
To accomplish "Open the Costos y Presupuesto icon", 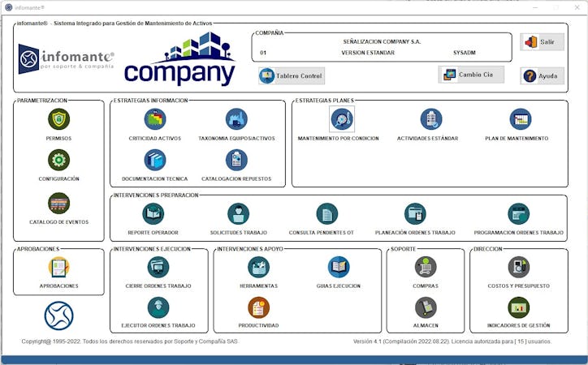I will tap(519, 268).
